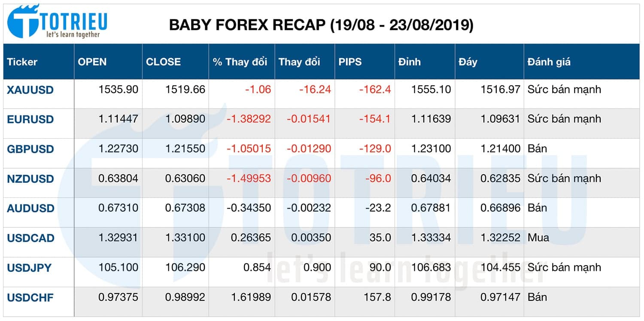The image size is (644, 321).
Task: Select the -162.4 PIPS value for XAUUSD
Action: 375,90
